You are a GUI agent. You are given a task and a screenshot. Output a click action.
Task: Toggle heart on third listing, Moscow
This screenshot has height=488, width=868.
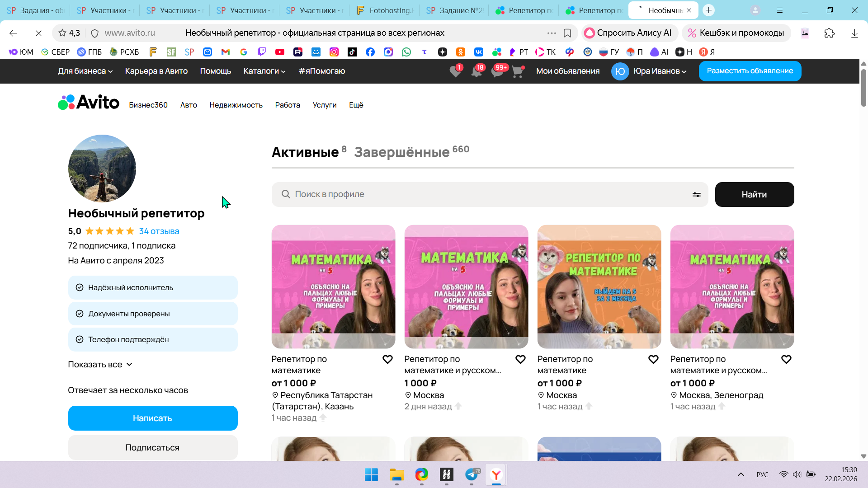(x=653, y=360)
